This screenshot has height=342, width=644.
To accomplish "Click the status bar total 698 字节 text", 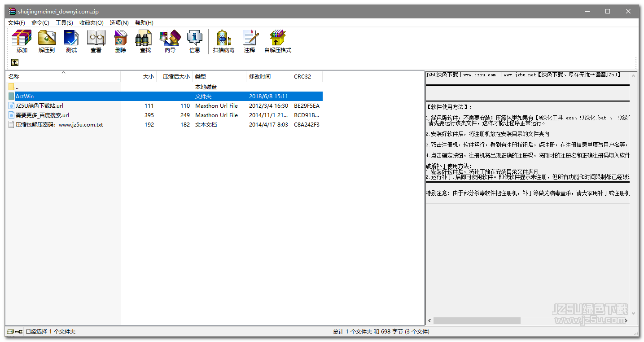I will (x=381, y=332).
